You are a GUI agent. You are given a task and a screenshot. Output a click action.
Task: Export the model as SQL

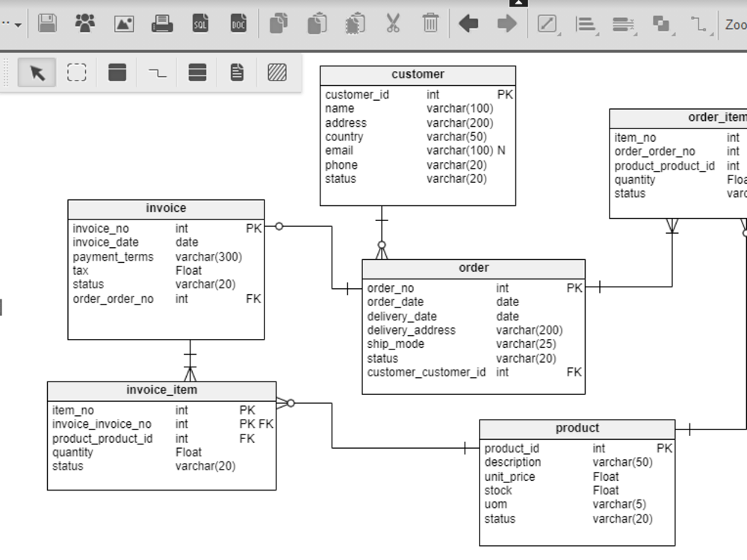pos(200,23)
